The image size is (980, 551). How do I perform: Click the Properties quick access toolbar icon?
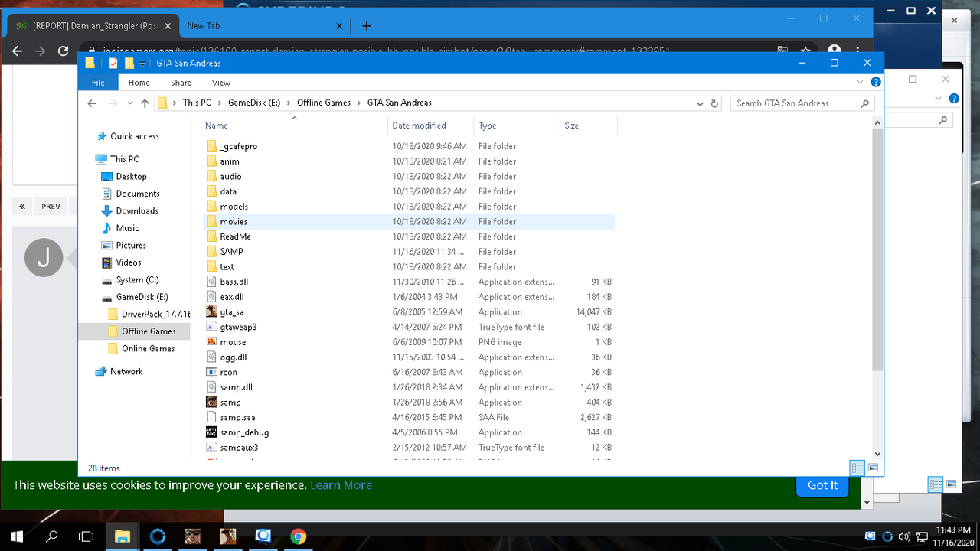pos(113,63)
